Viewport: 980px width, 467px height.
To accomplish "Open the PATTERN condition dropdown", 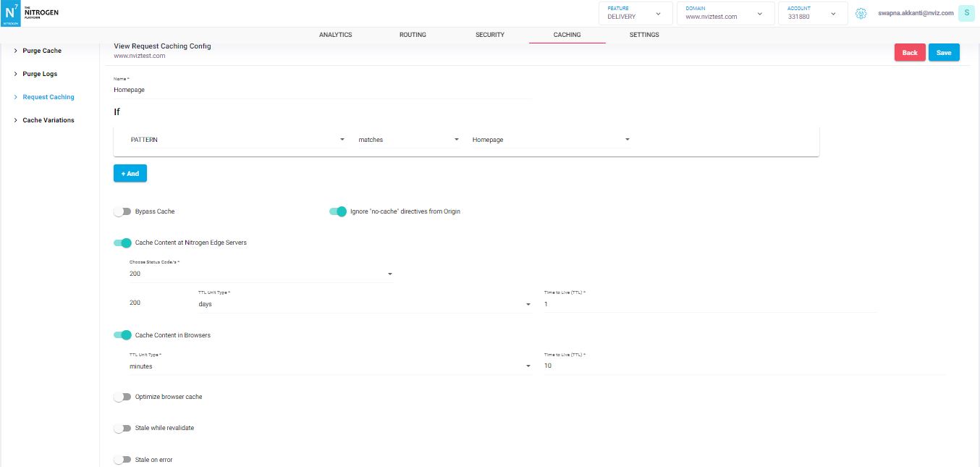I will (237, 140).
